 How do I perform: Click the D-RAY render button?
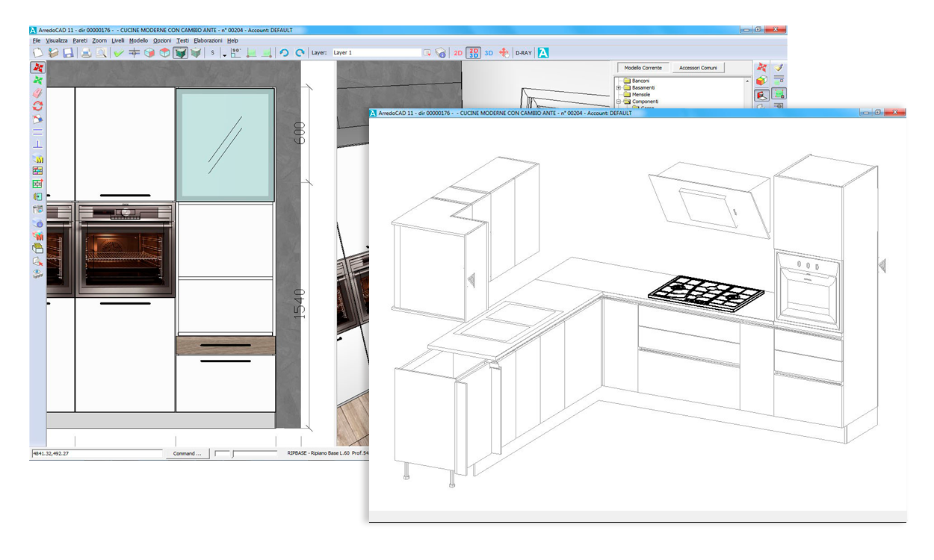pos(524,53)
